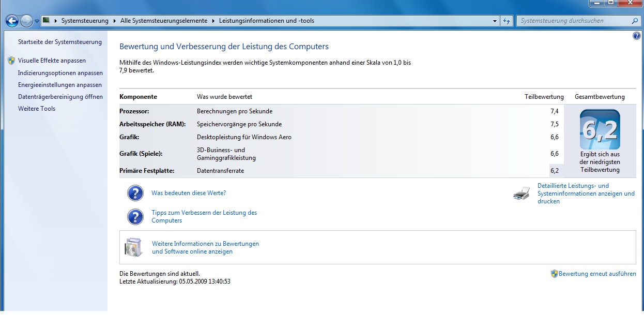Click the Letzte Aktualisierung timestamp text

(175, 281)
